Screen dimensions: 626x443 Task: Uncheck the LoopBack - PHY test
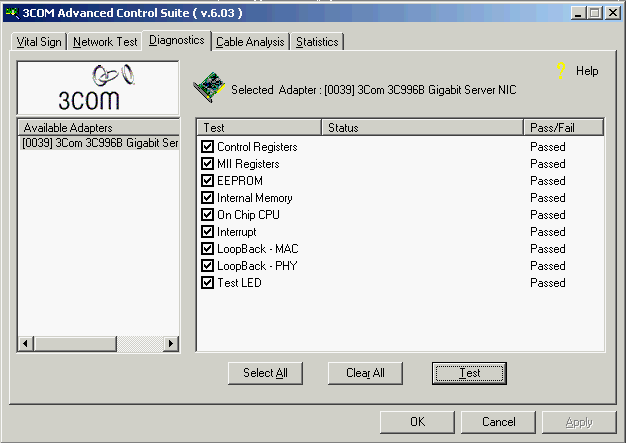point(207,265)
